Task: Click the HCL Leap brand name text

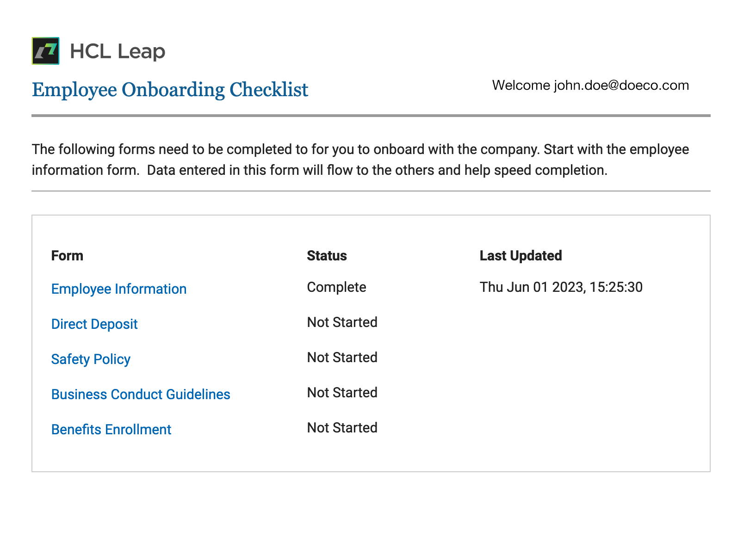Action: point(118,51)
